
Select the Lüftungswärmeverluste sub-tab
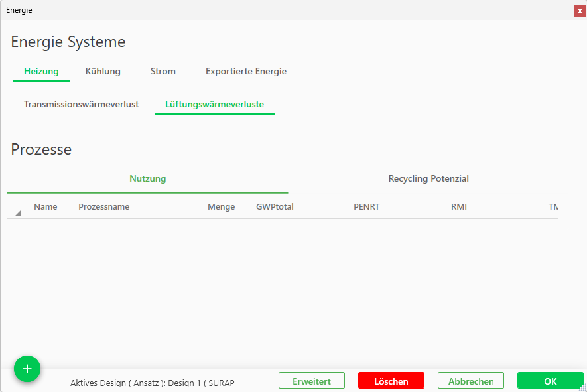214,104
